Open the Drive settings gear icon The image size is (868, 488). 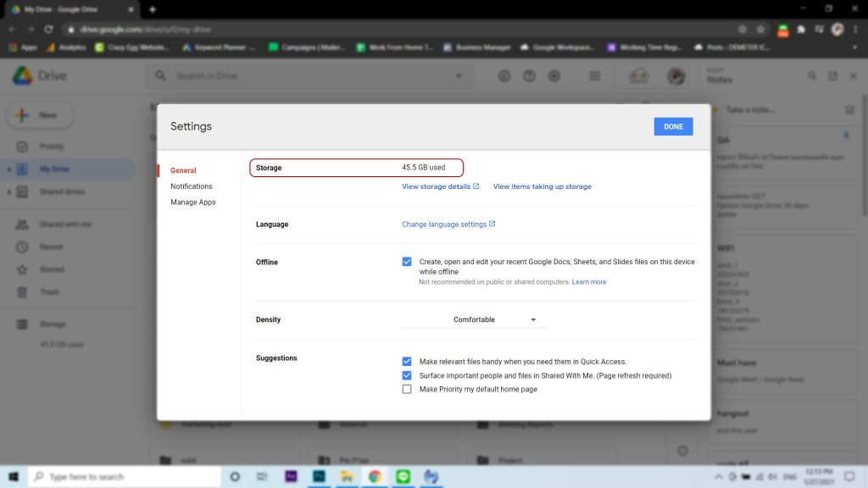click(x=554, y=75)
